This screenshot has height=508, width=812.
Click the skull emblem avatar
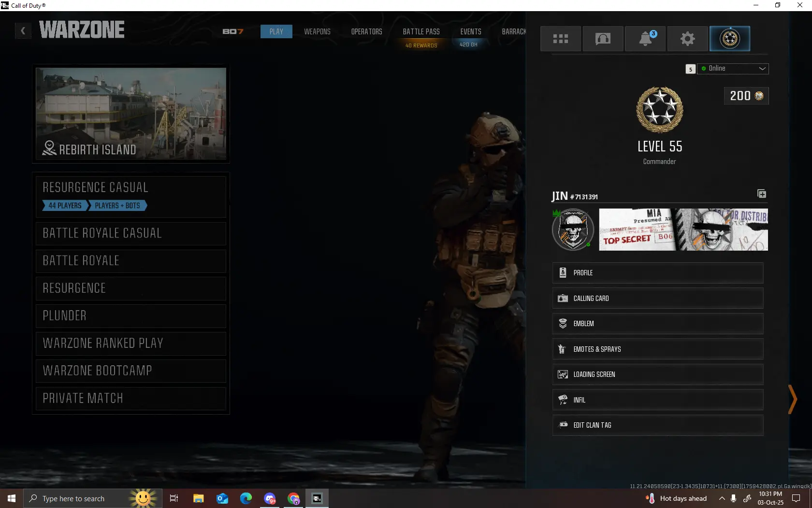tap(573, 230)
